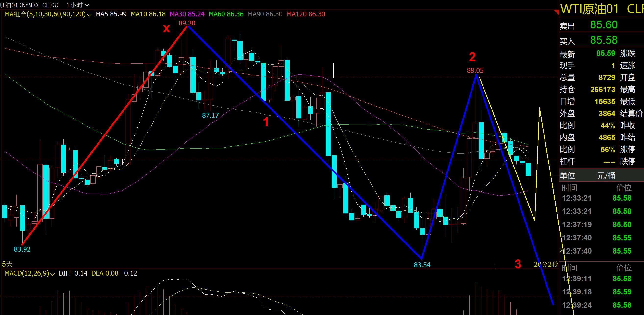Click the 5天 range label
The width and height of the screenshot is (644, 315).
[7, 264]
